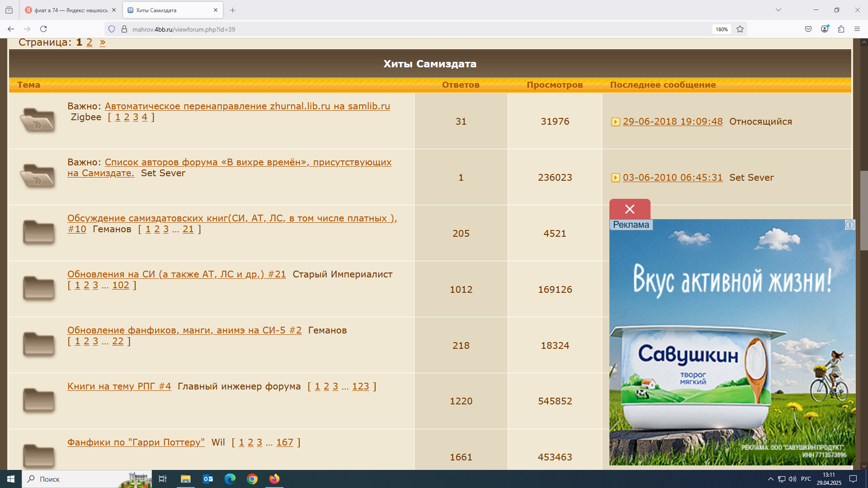Image resolution: width=868 pixels, height=488 pixels.
Task: Click the browser Back arrow
Action: [x=11, y=29]
